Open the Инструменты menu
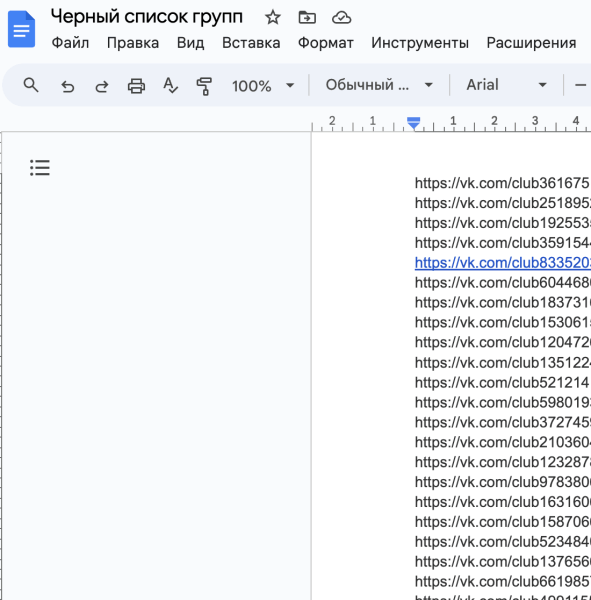 coord(420,43)
